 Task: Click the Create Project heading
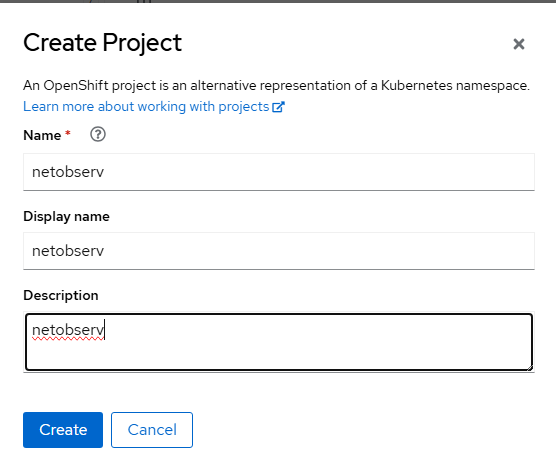(x=102, y=43)
